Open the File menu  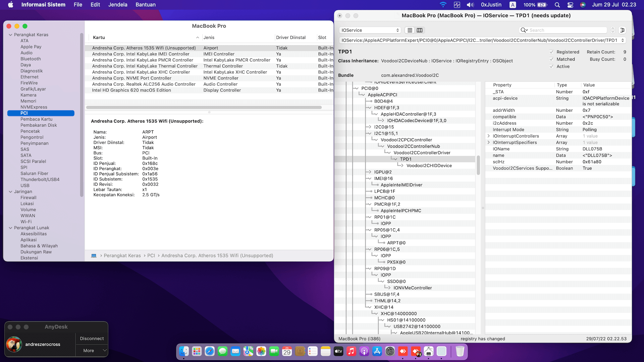[x=78, y=5]
